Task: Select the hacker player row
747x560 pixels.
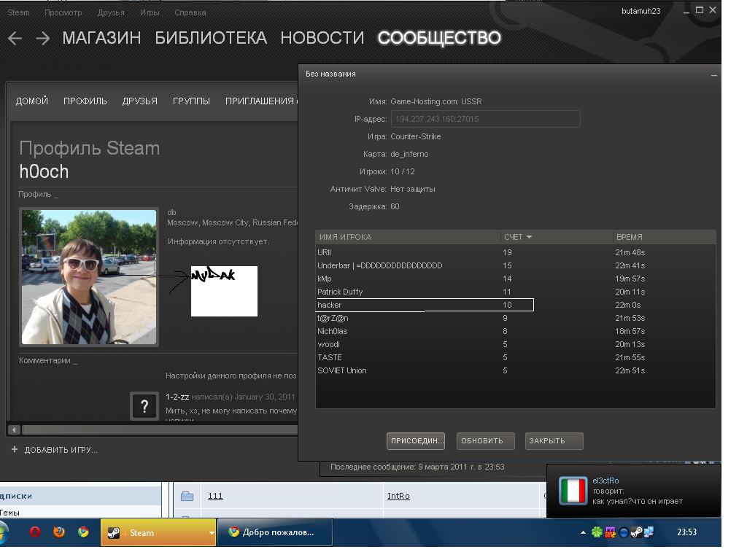Action: point(516,305)
